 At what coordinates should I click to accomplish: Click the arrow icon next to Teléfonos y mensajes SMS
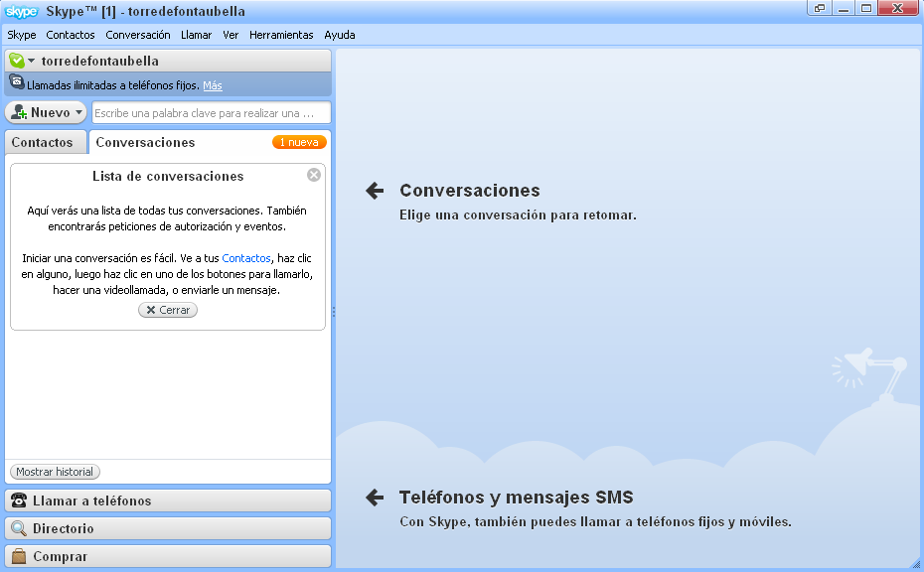click(x=375, y=498)
